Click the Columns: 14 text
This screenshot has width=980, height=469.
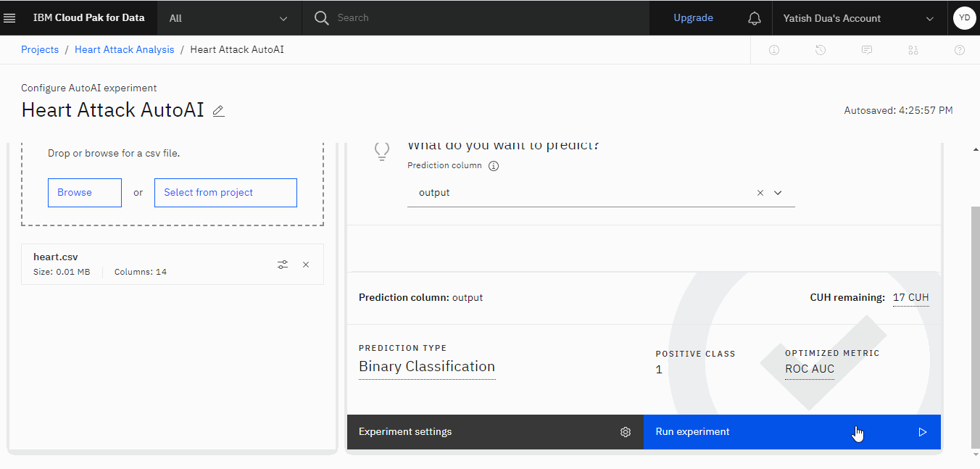point(141,272)
